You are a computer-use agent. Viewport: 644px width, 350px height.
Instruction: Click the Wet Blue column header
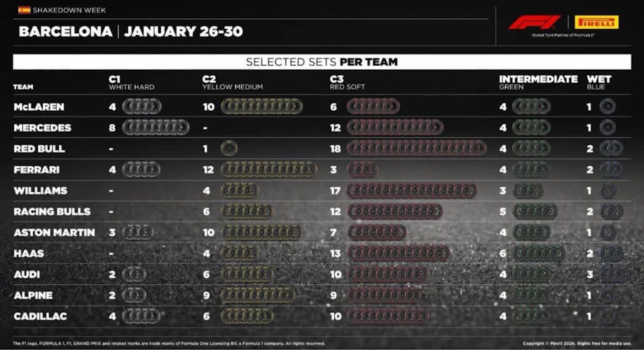pos(599,83)
